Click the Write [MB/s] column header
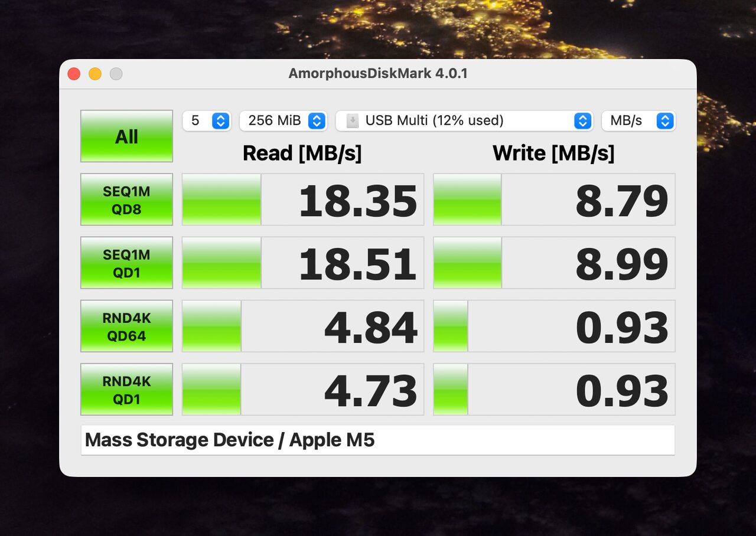Viewport: 756px width, 536px height. [553, 153]
